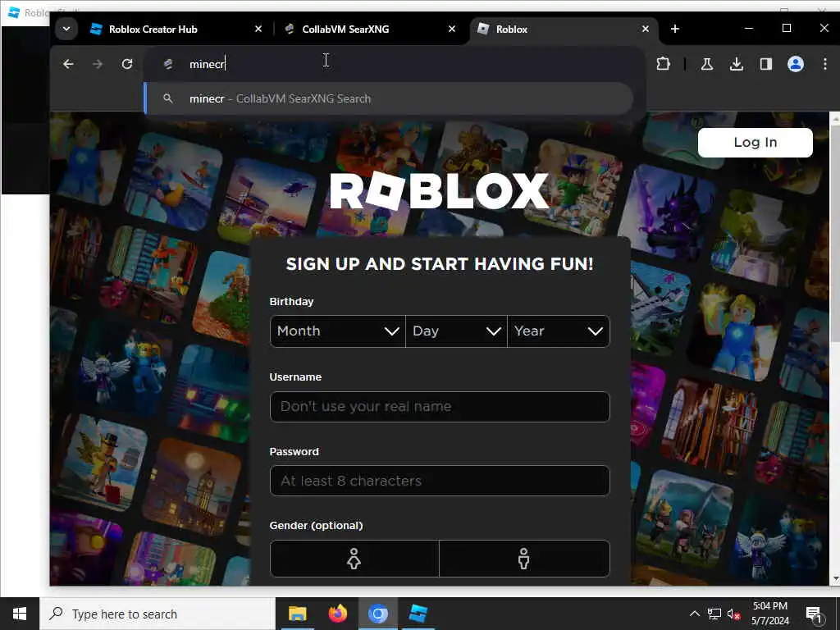The width and height of the screenshot is (840, 630).
Task: Open the Downloads icon in the toolbar
Action: (x=737, y=64)
